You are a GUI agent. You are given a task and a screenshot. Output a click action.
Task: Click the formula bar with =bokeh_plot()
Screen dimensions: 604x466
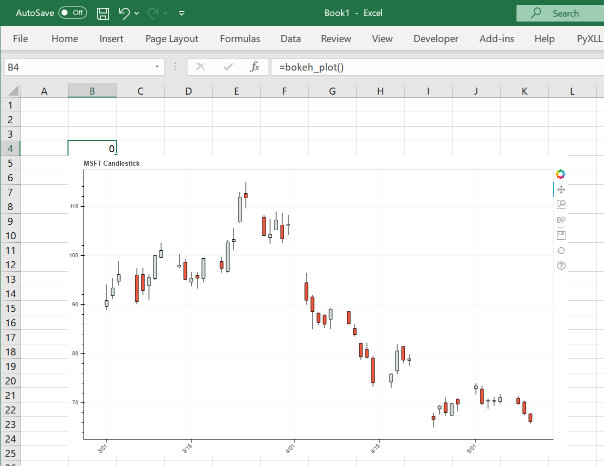point(438,67)
